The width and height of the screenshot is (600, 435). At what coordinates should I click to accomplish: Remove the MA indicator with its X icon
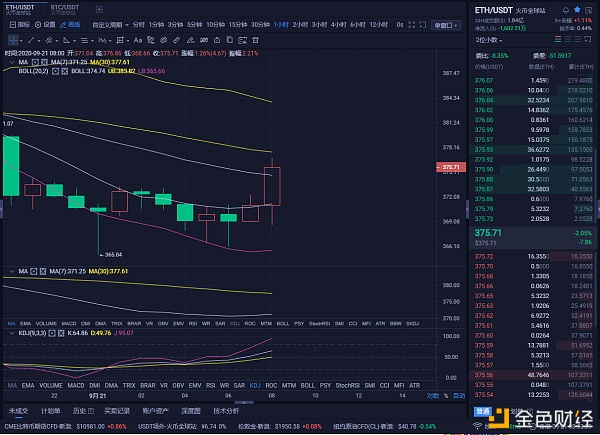44,62
